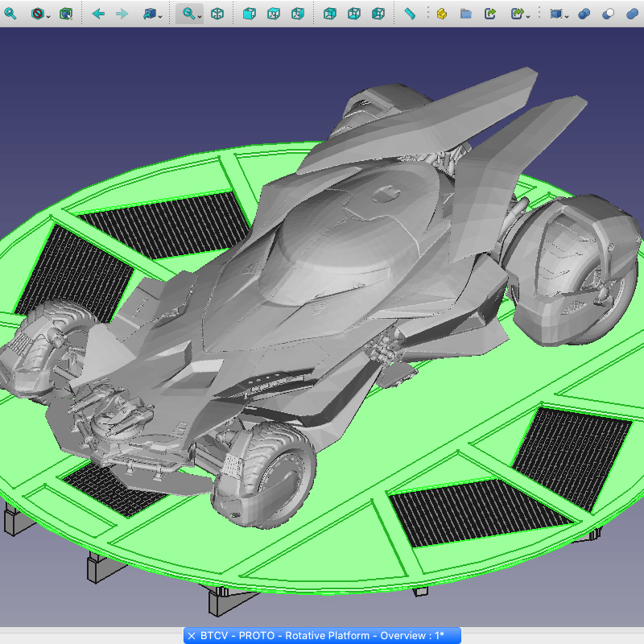Go back to the previous selection
Viewport: 644px width, 644px height.
point(98,14)
